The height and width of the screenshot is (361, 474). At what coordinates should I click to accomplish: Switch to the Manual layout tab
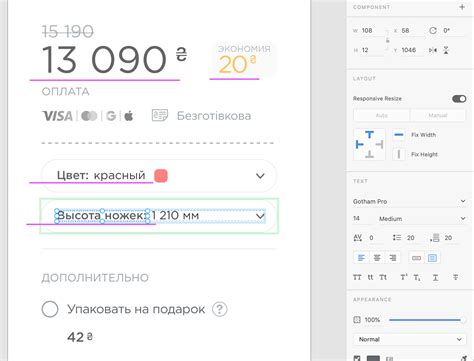tap(438, 115)
